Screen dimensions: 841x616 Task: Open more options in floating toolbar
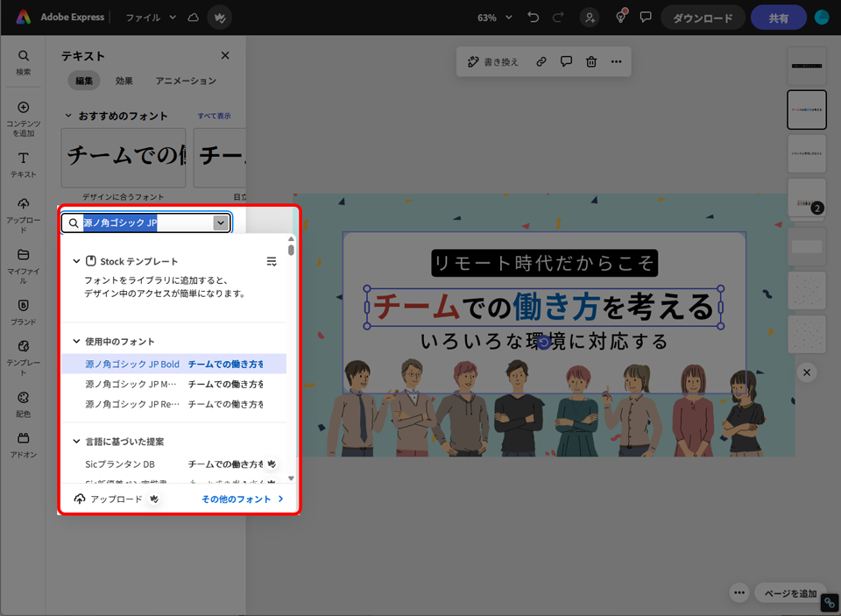tap(617, 61)
